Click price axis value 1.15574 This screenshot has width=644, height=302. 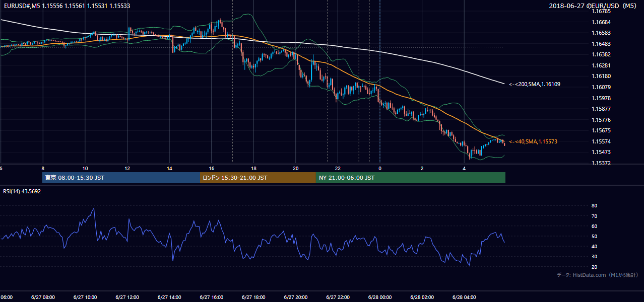pos(601,141)
